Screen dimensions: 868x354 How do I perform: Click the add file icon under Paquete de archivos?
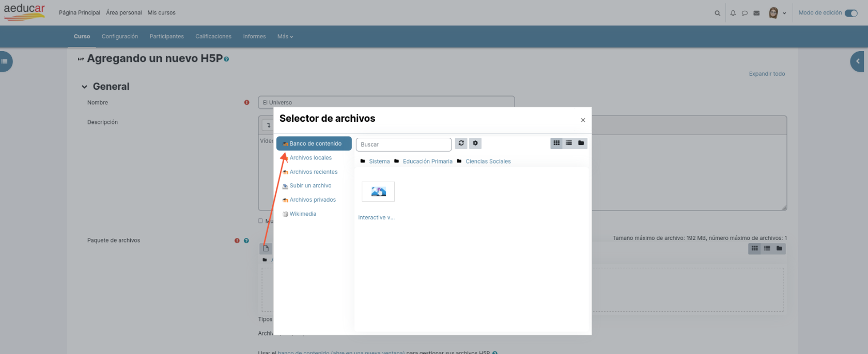(x=266, y=248)
